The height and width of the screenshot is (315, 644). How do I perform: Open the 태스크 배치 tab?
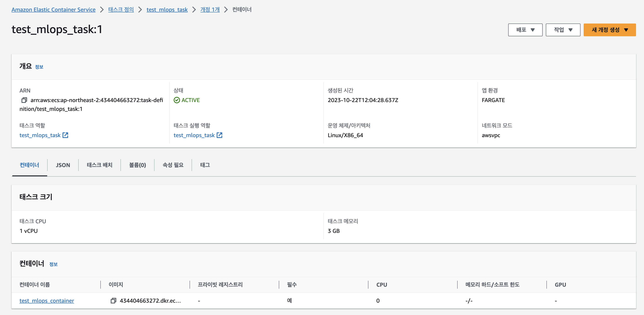(100, 165)
